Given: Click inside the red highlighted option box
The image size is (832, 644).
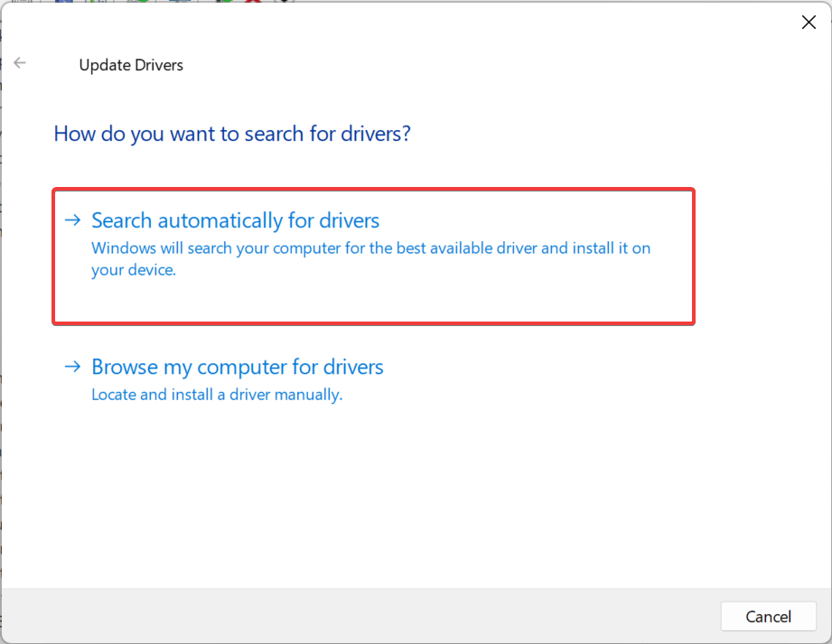Looking at the screenshot, I should 373,256.
